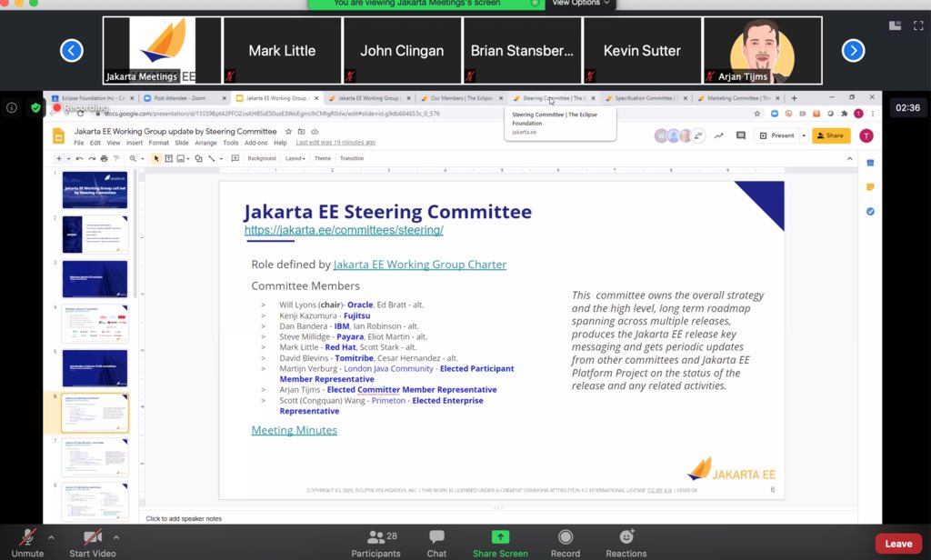This screenshot has width=931, height=560.
Task: Open the Arrange menu
Action: pyautogui.click(x=205, y=143)
